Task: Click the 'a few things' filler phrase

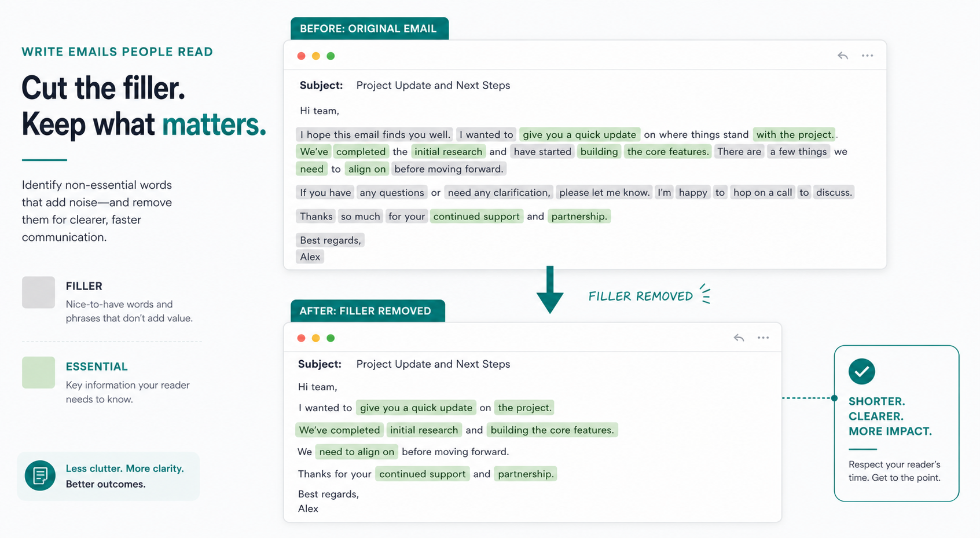Action: (798, 152)
